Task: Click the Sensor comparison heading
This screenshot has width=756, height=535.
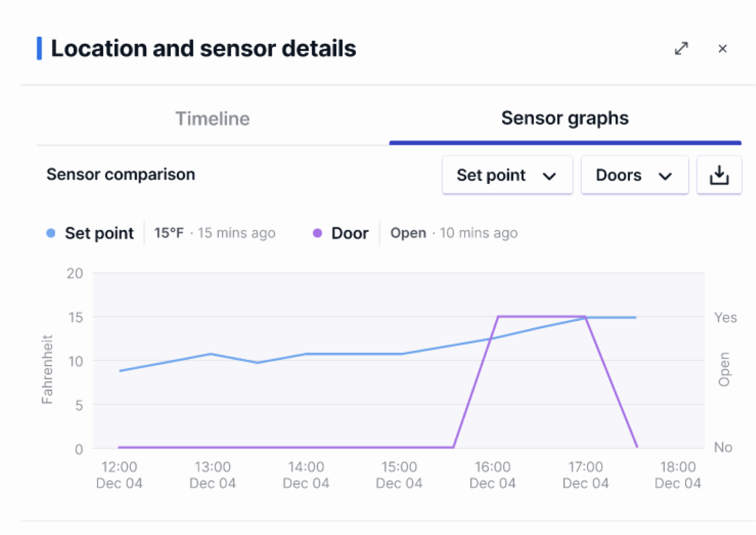Action: coord(121,175)
